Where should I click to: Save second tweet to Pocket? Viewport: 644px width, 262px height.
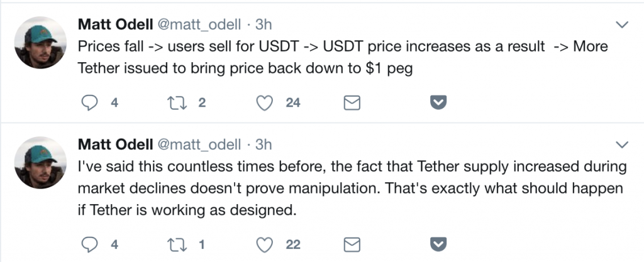coord(438,245)
